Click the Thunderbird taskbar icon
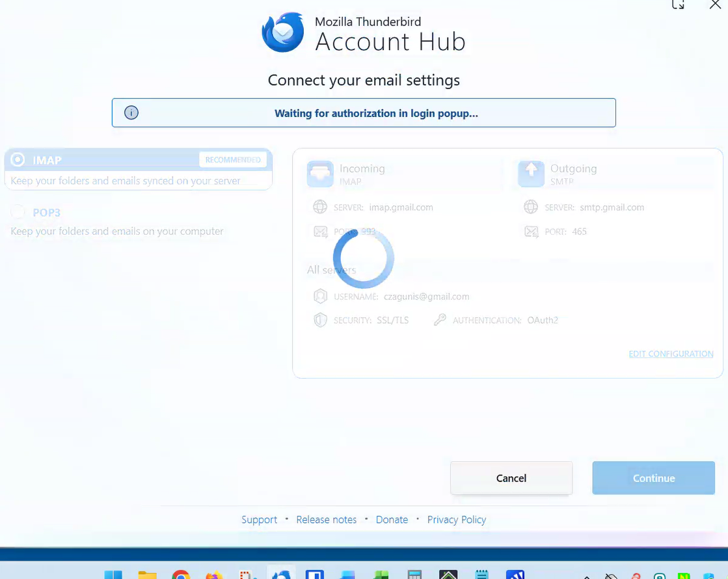728x579 pixels. point(281,574)
